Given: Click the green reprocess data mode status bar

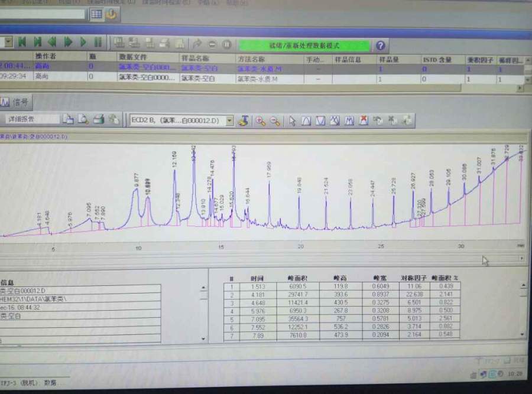Looking at the screenshot, I should tap(304, 45).
